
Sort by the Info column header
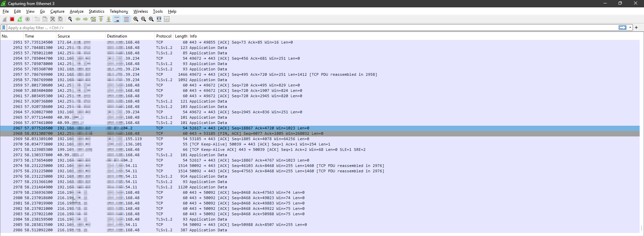coord(414,36)
